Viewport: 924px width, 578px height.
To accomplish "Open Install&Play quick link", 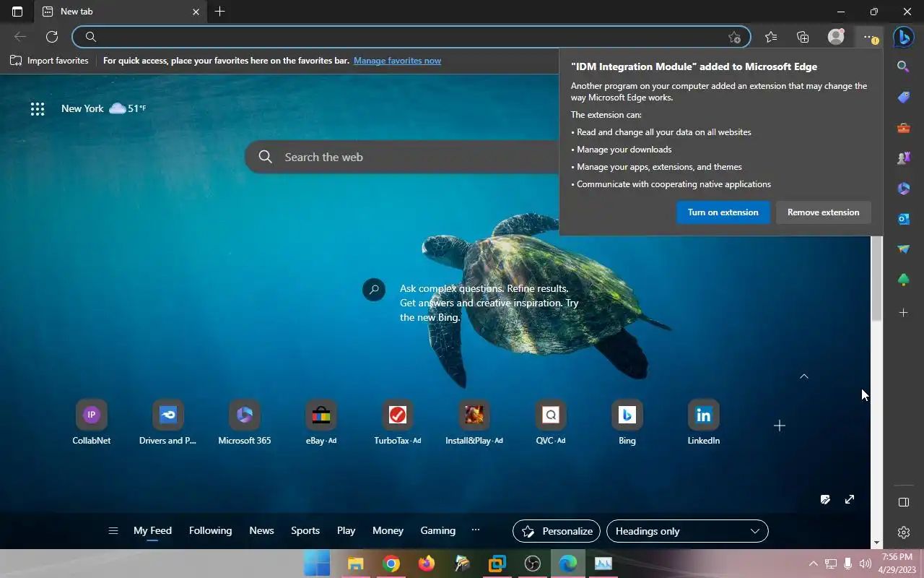I will [474, 423].
